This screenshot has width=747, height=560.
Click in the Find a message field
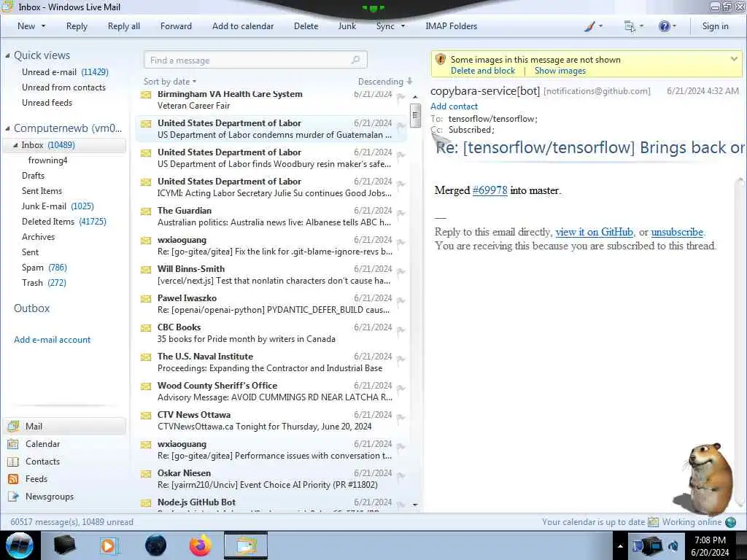[x=255, y=60]
